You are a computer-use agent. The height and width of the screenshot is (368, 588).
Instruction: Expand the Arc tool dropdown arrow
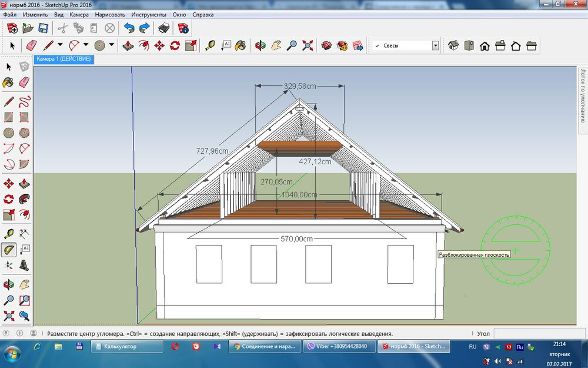click(86, 45)
